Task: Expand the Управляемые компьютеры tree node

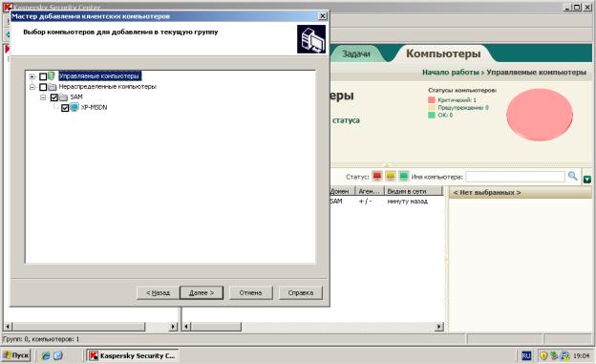Action: pyautogui.click(x=32, y=76)
